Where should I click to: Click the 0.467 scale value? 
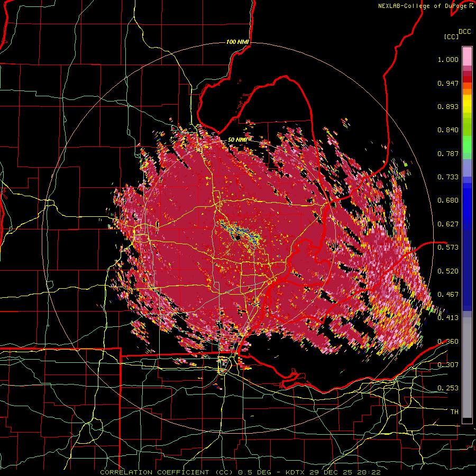448,295
